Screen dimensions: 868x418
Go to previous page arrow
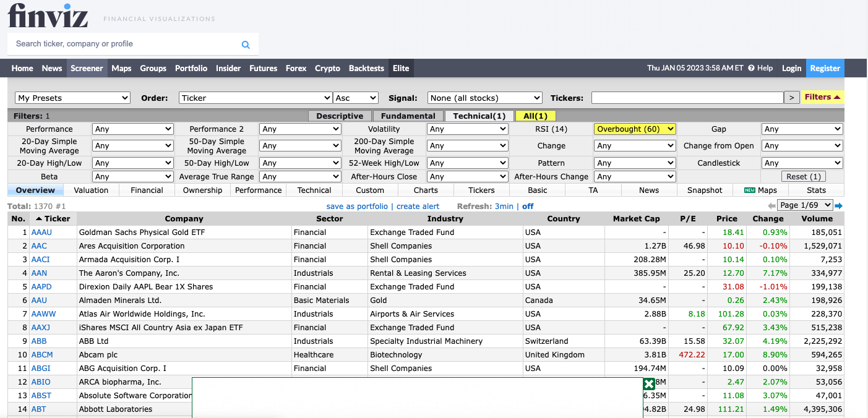[771, 206]
